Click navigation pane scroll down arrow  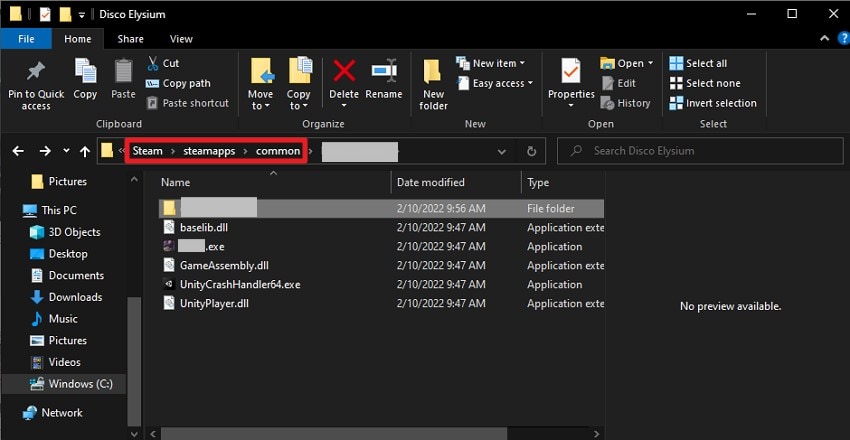coord(134,434)
